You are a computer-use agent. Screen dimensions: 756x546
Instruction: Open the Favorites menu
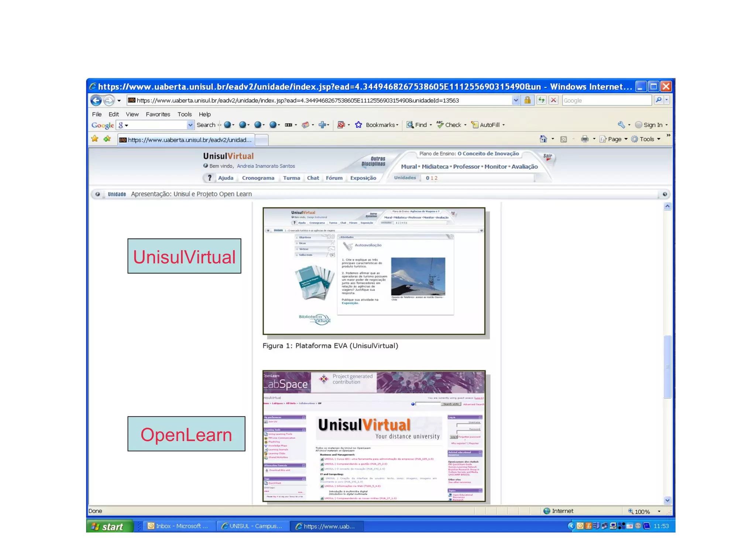(158, 114)
